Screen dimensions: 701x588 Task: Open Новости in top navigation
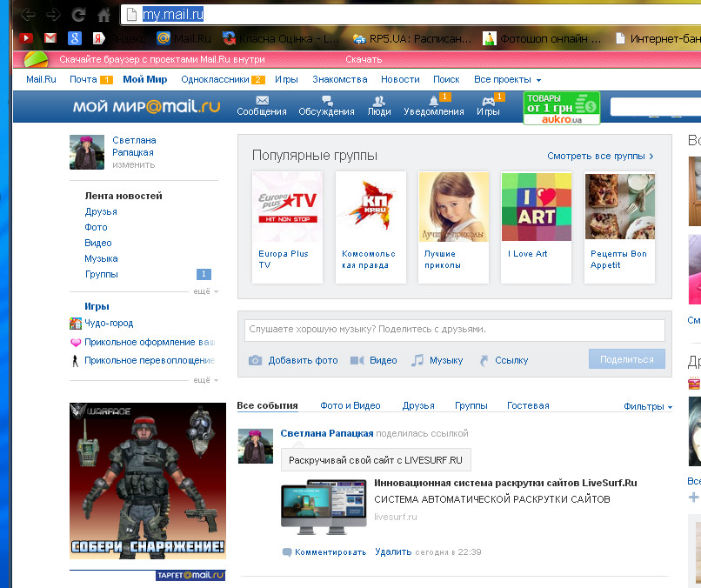[x=400, y=80]
